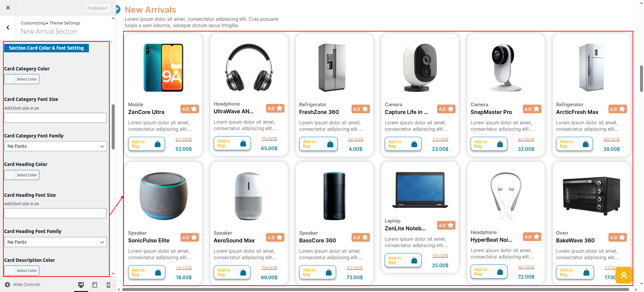644x292 pixels.
Task: Hide Controls using the collapse toggle
Action: 23,285
